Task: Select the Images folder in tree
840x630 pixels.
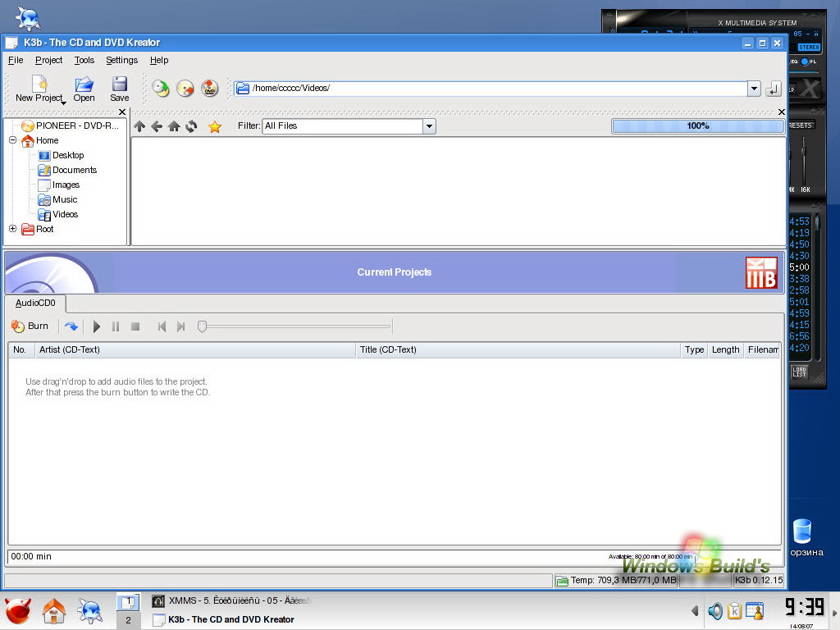Action: coord(59,185)
